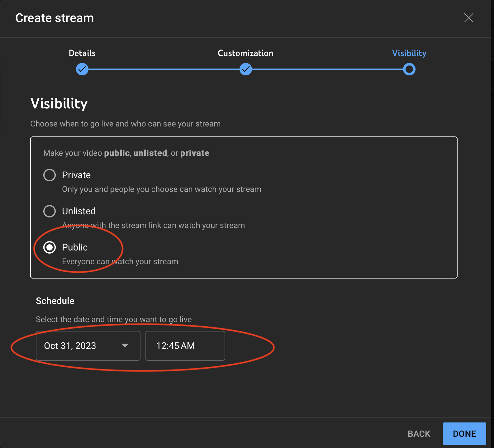Click 'Make your video public, unlisted' text
The image size is (494, 448).
click(x=126, y=153)
